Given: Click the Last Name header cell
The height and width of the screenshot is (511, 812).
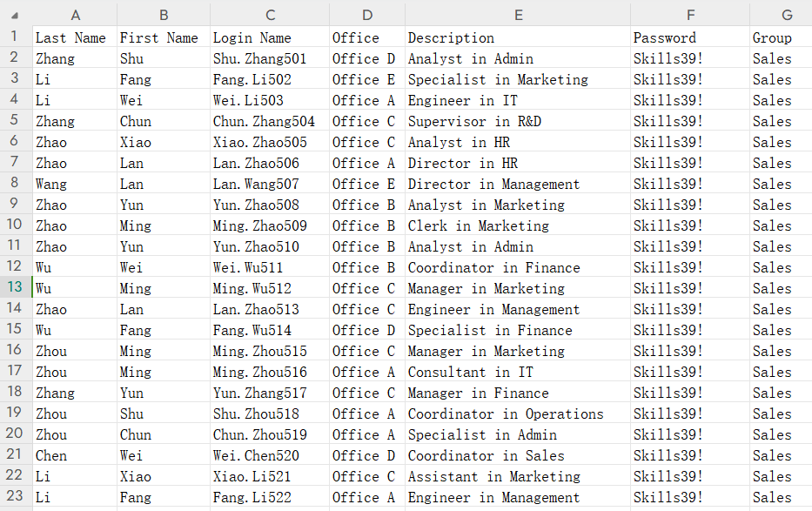Looking at the screenshot, I should (x=75, y=37).
